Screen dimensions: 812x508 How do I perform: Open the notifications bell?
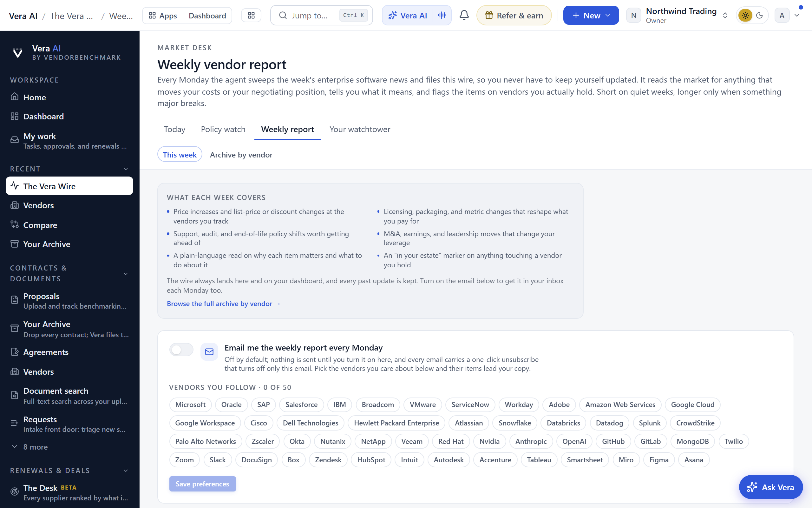(x=464, y=16)
